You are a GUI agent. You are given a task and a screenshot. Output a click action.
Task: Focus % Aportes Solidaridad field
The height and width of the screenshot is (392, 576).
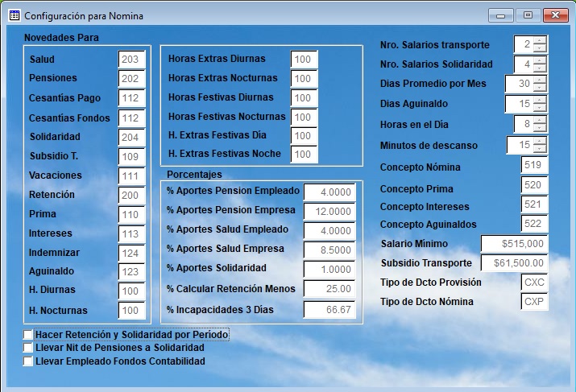(329, 270)
